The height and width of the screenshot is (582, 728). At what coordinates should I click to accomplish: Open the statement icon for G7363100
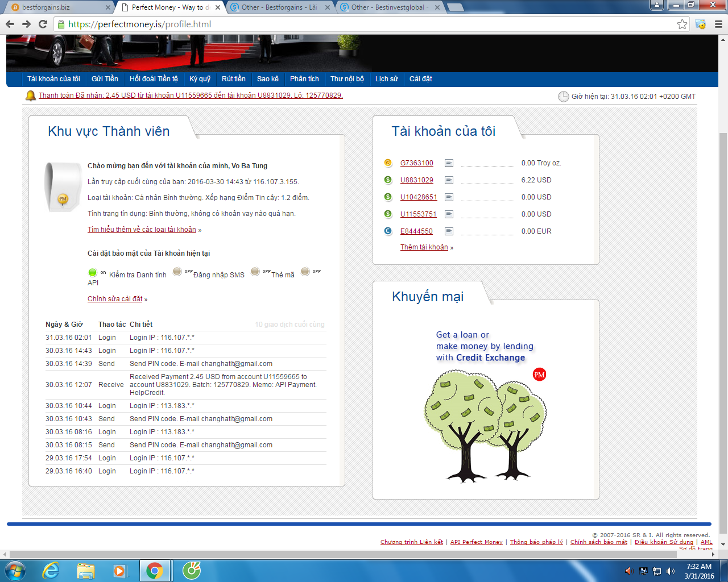tap(449, 163)
